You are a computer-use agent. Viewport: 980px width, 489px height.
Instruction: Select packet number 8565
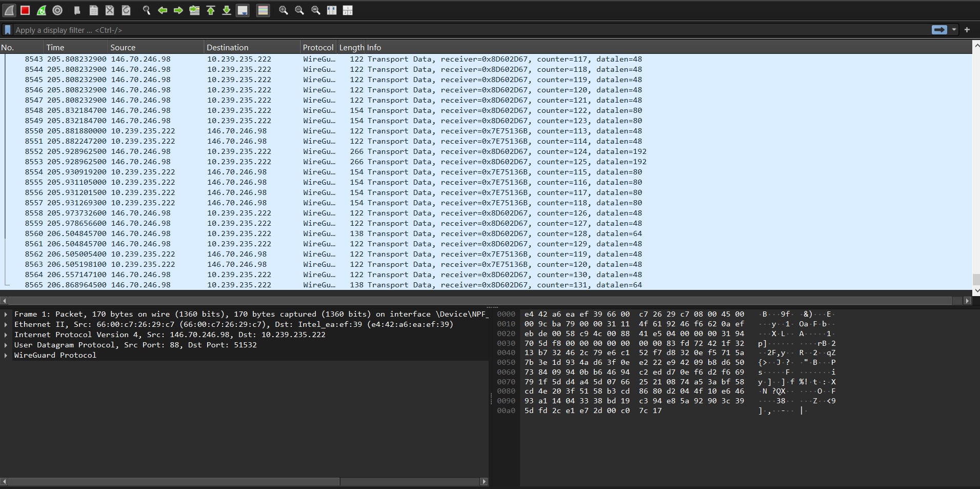[x=486, y=285]
